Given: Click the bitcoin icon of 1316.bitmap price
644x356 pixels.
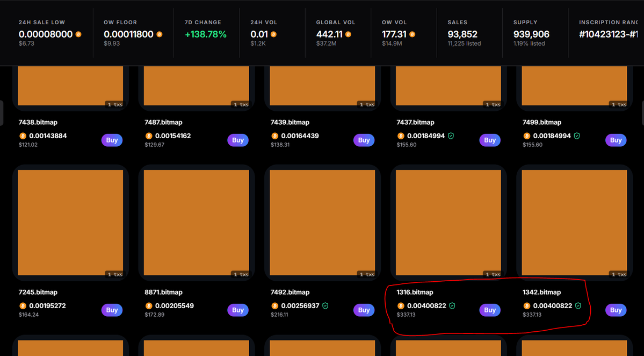Looking at the screenshot, I should 401,306.
